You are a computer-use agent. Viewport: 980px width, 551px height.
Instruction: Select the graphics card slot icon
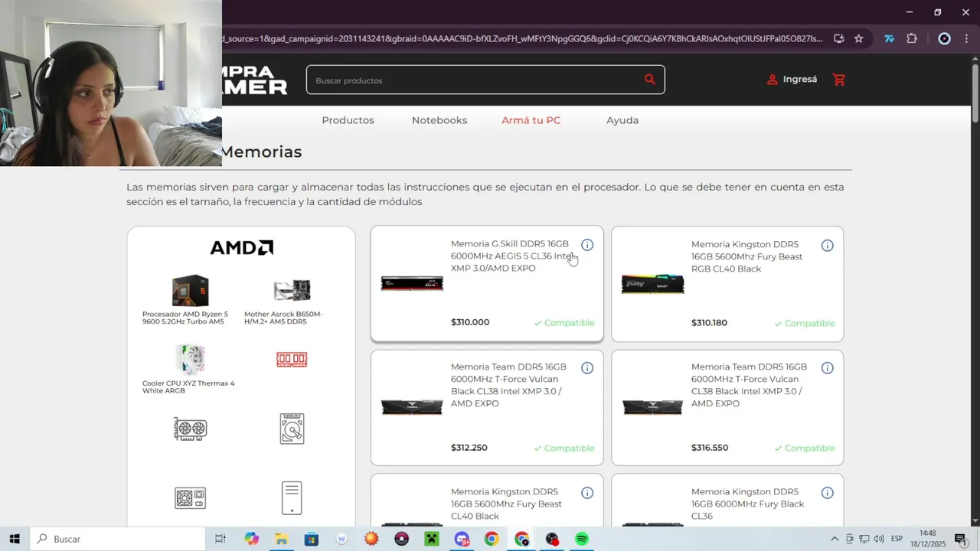tap(190, 429)
